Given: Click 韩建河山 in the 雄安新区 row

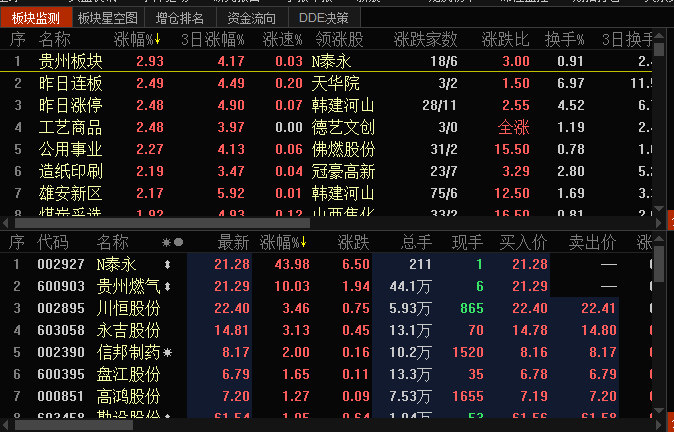Looking at the screenshot, I should tap(343, 193).
